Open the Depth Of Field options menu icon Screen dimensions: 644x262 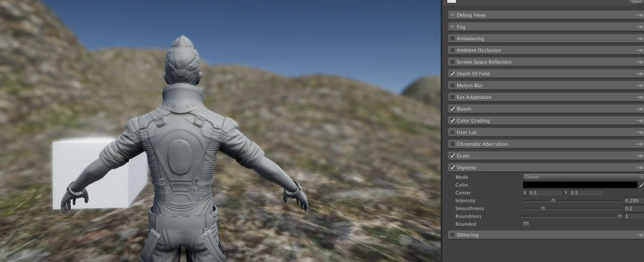(640, 74)
